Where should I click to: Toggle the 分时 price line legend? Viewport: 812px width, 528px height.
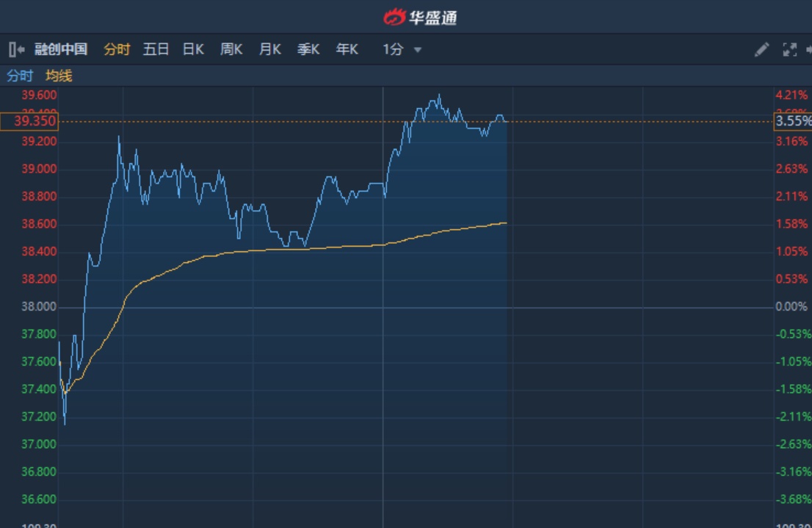pos(20,76)
